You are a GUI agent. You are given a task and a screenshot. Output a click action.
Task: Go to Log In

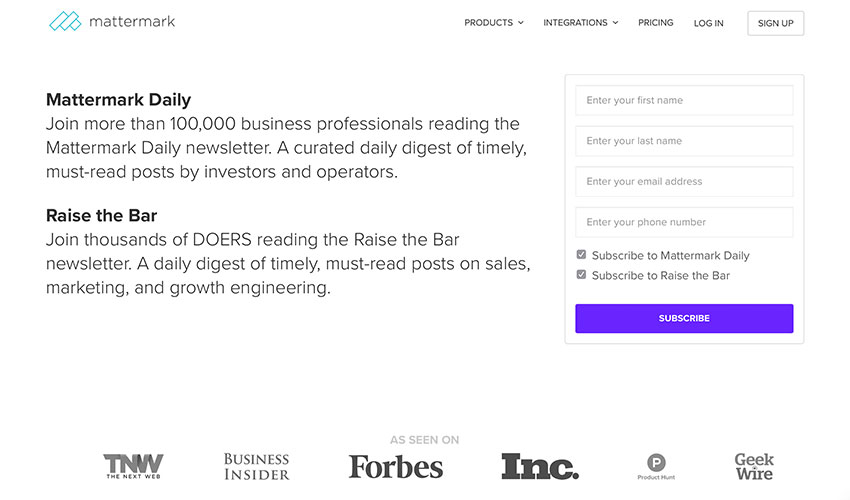(709, 23)
